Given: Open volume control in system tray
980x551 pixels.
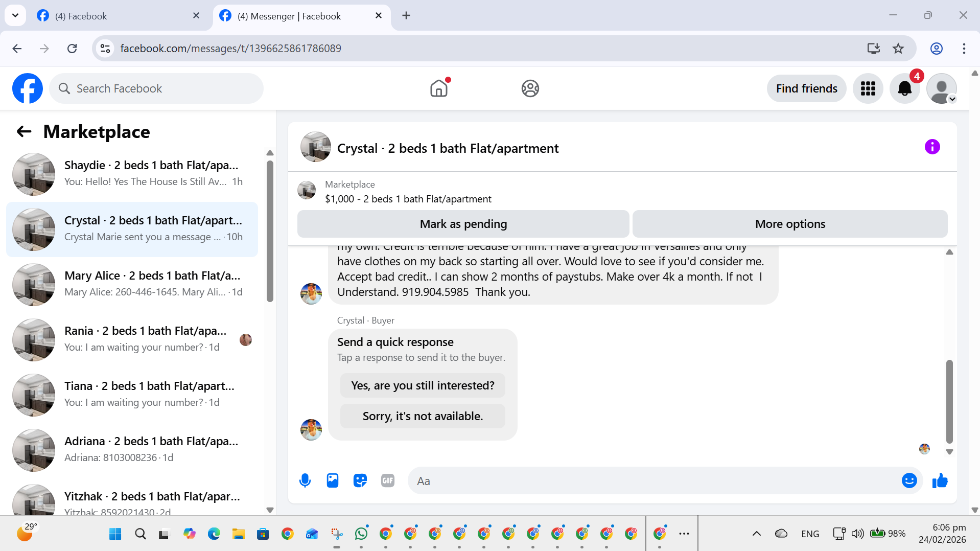Looking at the screenshot, I should [857, 534].
